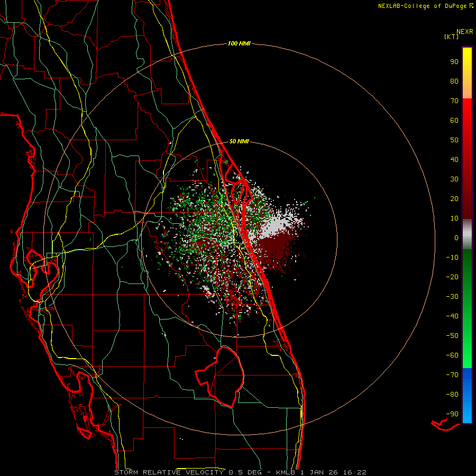
Task: Click the -10 knots scale value
Action: (x=452, y=258)
